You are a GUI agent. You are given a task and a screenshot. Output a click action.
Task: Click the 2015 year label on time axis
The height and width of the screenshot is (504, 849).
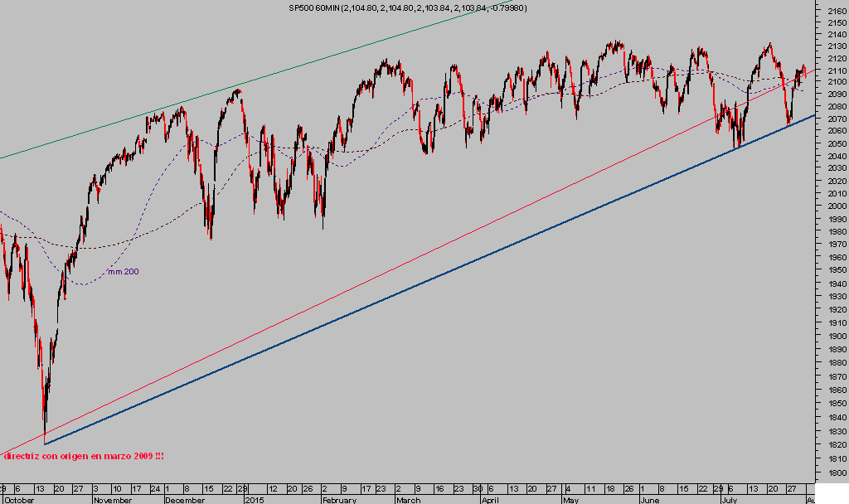(254, 500)
